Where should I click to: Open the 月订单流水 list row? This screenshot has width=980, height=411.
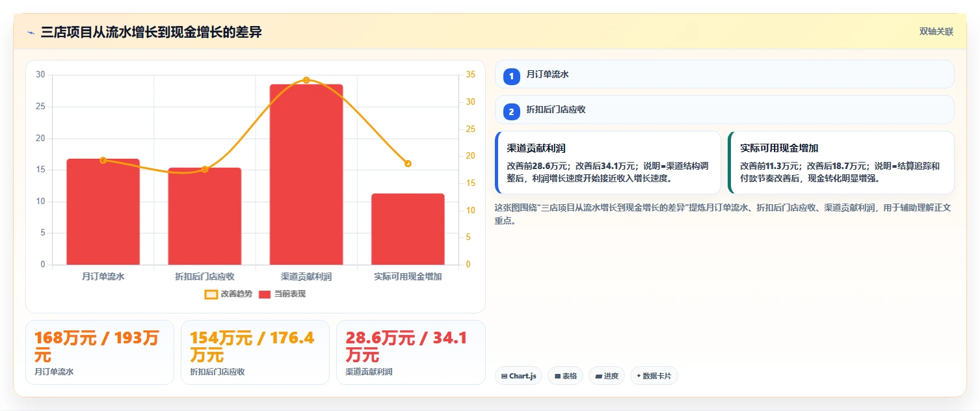724,74
